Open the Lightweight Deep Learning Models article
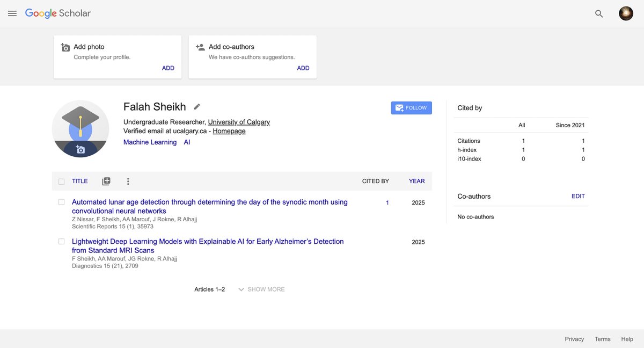This screenshot has width=644, height=348. coord(208,246)
